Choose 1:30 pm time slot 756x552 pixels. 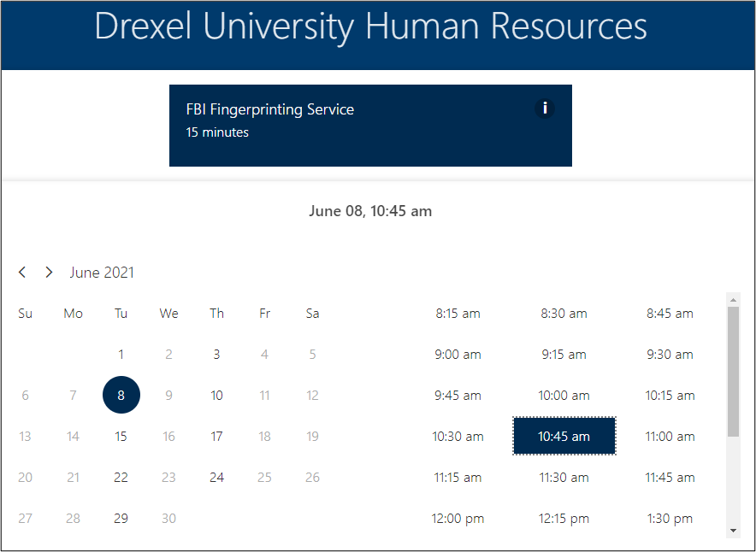[669, 519]
